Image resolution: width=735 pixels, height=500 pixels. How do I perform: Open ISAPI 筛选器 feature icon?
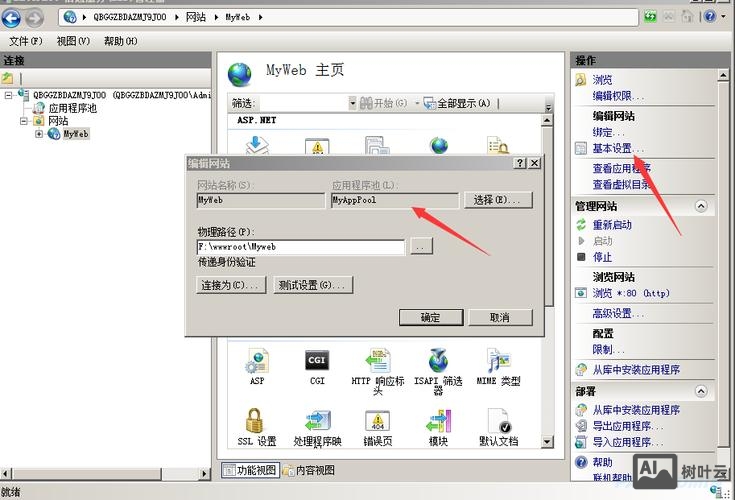tap(438, 361)
